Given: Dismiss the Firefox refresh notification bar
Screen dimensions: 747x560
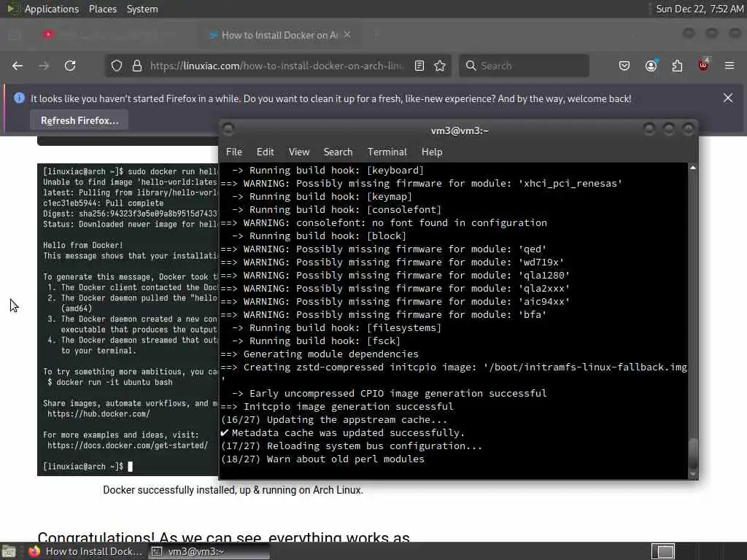Looking at the screenshot, I should point(728,98).
